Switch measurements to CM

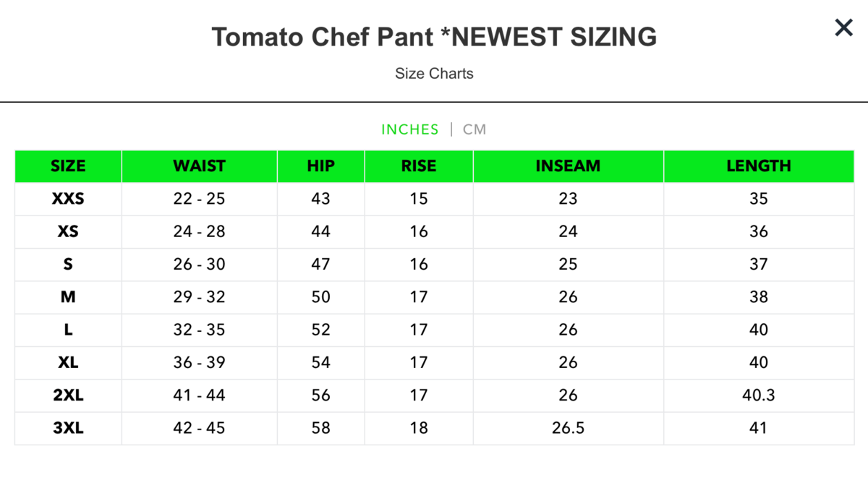click(475, 129)
